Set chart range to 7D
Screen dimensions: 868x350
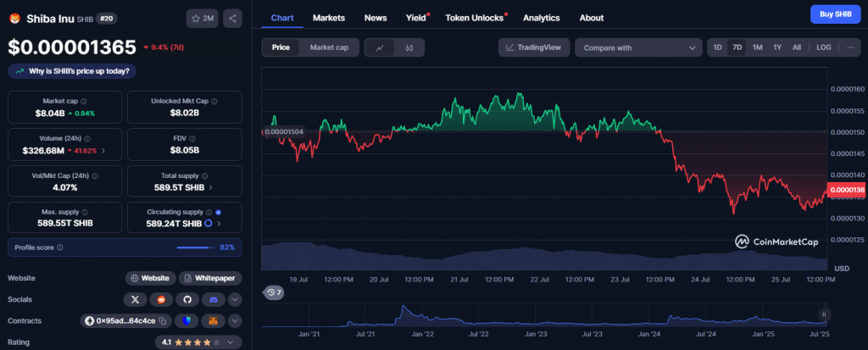click(737, 47)
